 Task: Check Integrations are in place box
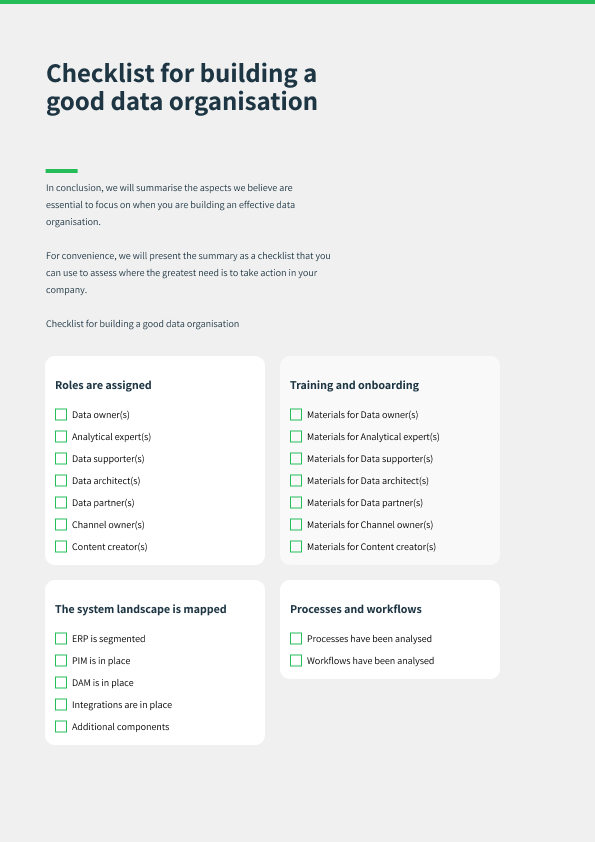coord(61,705)
